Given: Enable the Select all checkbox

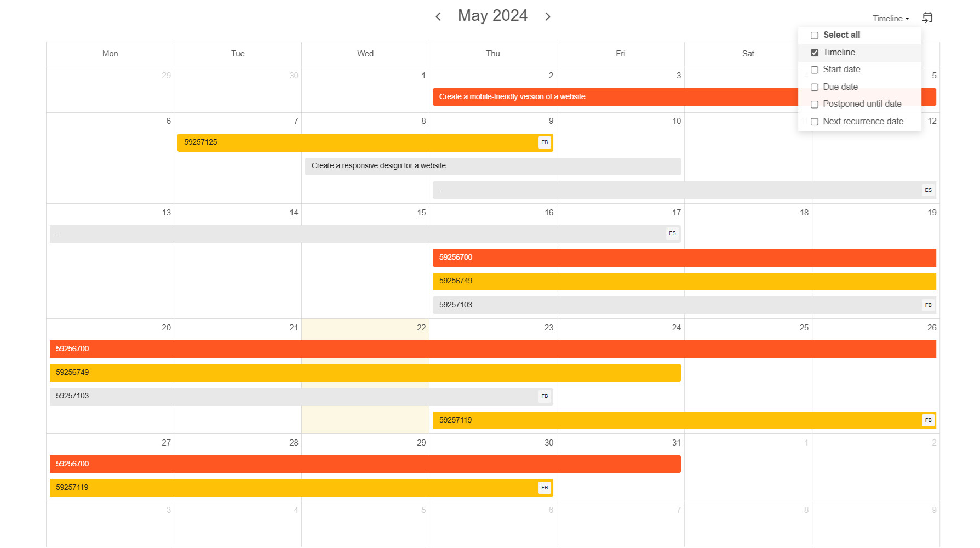Looking at the screenshot, I should pos(815,35).
